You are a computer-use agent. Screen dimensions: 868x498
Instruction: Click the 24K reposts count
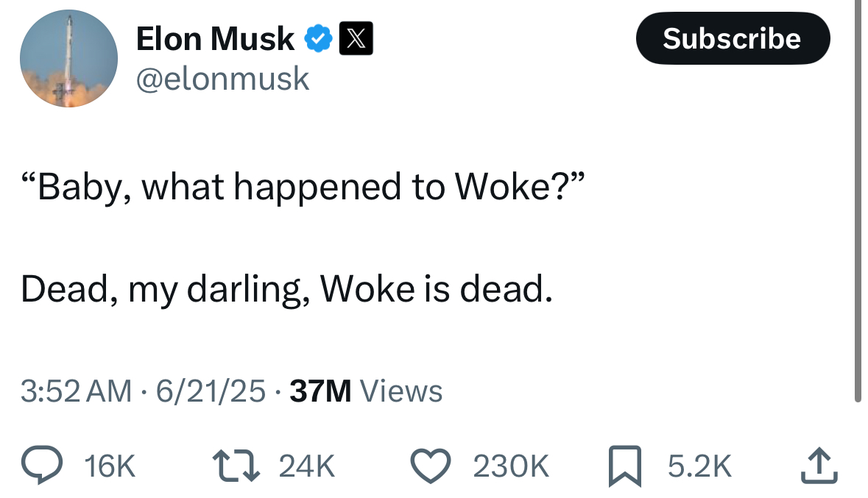coord(307,466)
